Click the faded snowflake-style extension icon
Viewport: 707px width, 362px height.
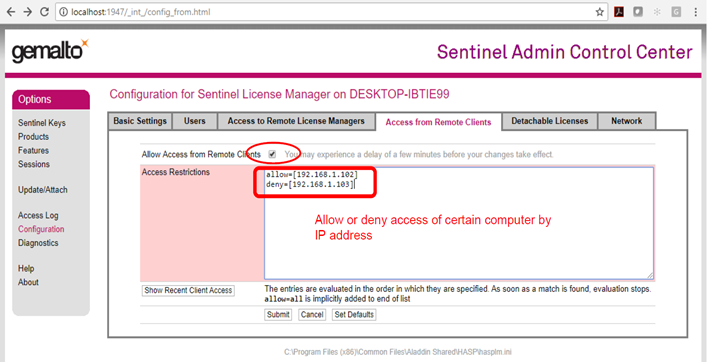[x=657, y=12]
